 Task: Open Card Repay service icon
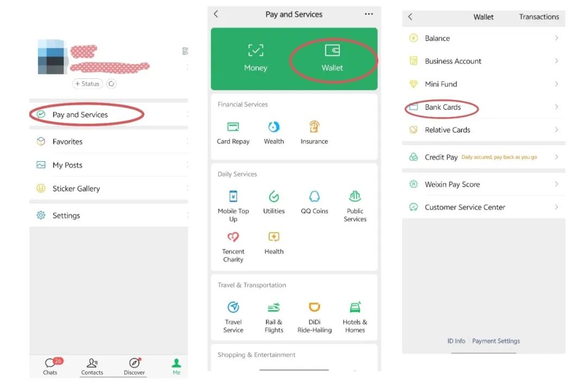pyautogui.click(x=233, y=127)
